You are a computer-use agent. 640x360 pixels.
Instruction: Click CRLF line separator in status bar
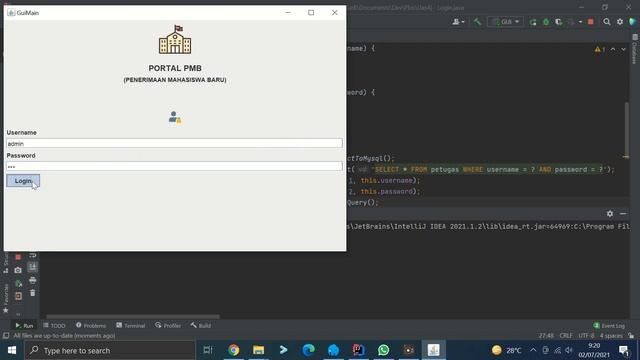pos(566,336)
